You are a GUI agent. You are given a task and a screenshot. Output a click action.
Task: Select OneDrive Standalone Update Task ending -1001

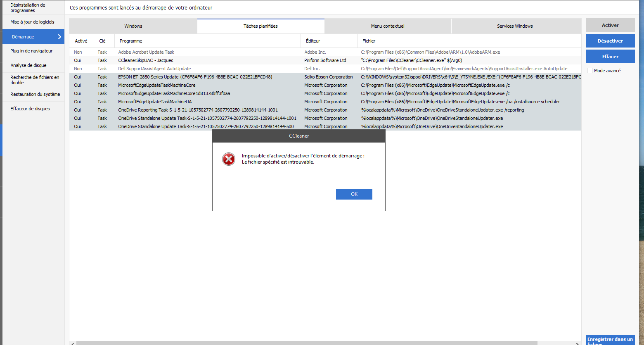coord(325,118)
